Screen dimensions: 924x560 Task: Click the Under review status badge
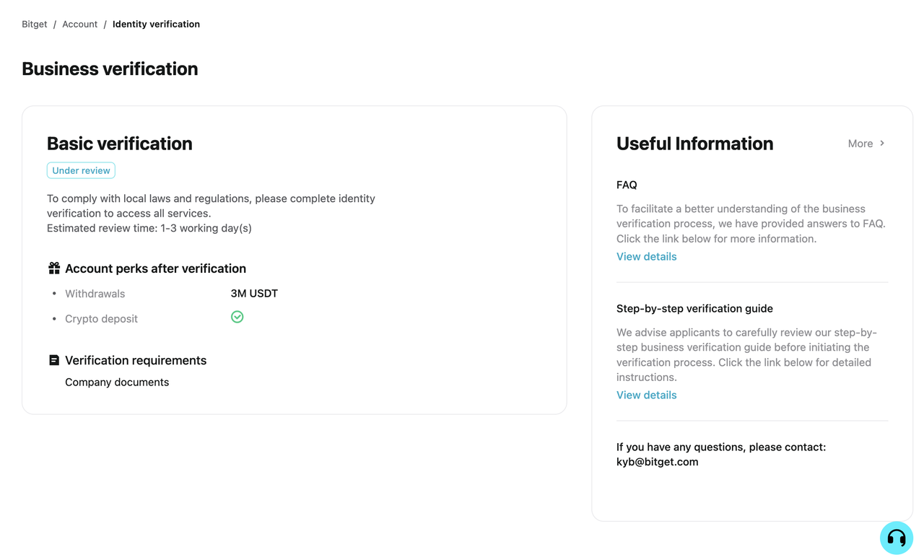[x=81, y=170]
